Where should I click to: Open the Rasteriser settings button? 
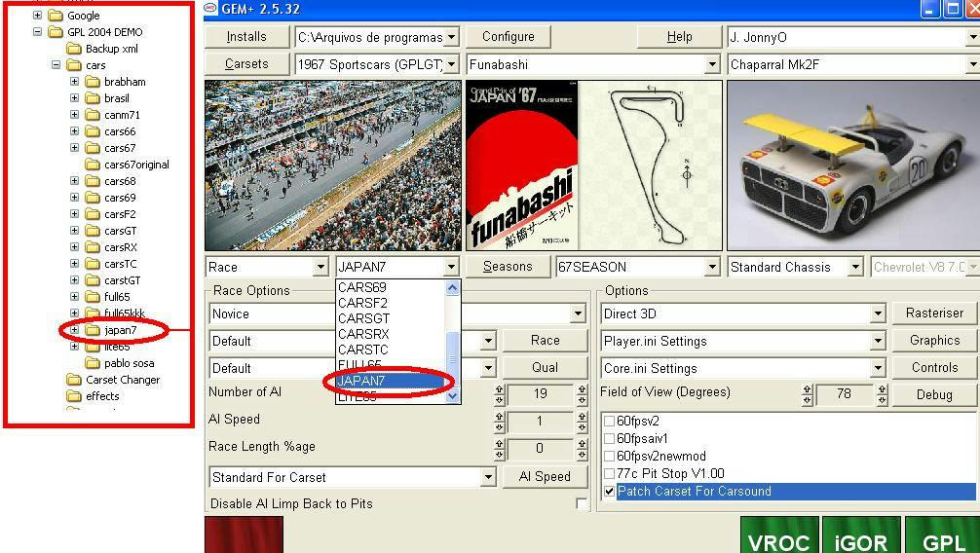click(x=935, y=313)
